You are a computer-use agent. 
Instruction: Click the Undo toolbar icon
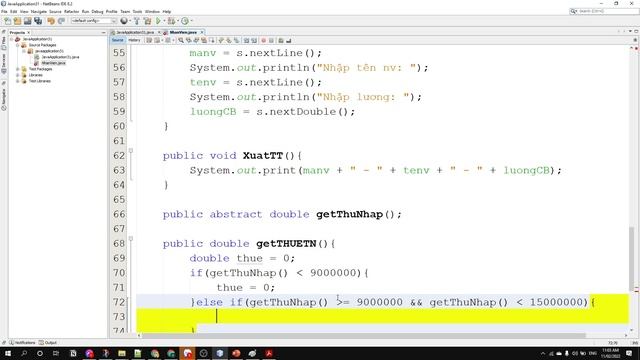pos(51,21)
